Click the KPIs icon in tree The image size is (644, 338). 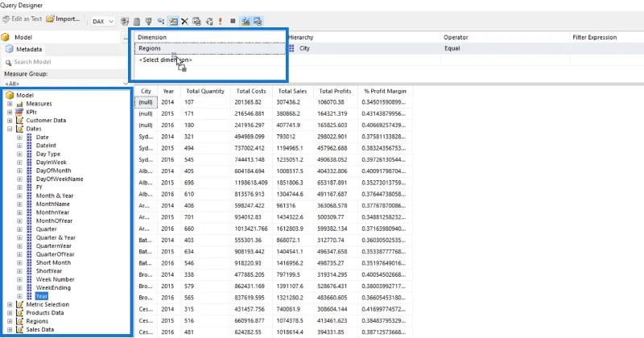click(x=19, y=112)
